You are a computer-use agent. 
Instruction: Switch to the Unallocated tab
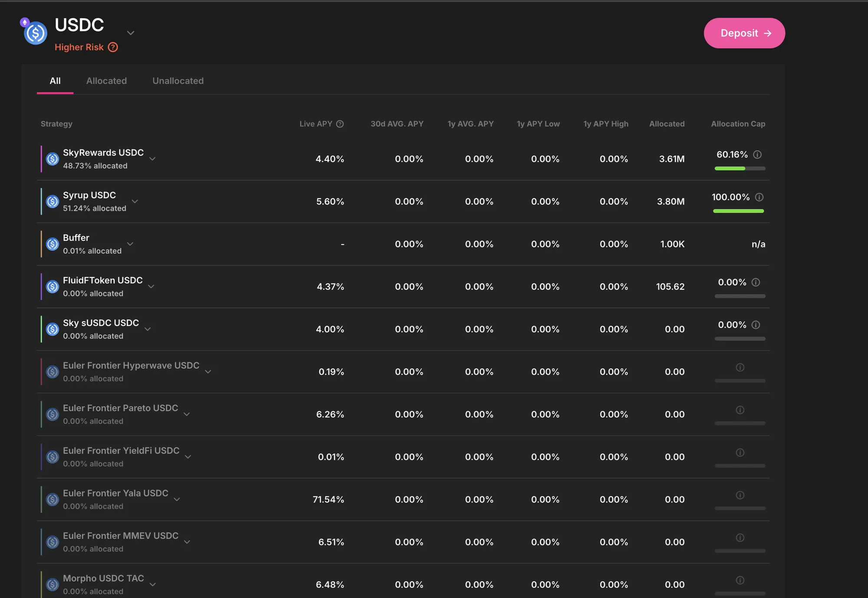click(x=178, y=81)
